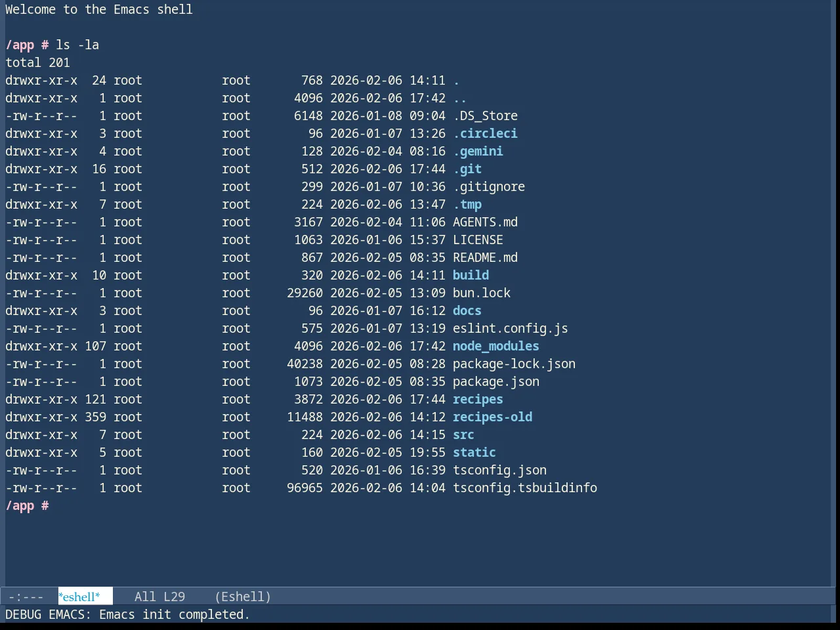
Task: Select the eslint.config.js file name
Action: [511, 328]
